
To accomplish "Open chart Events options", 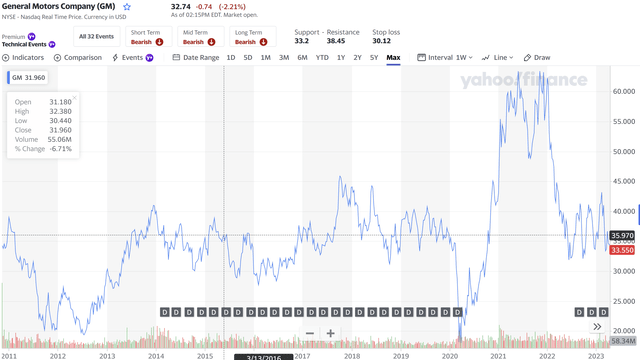I will pos(133,58).
